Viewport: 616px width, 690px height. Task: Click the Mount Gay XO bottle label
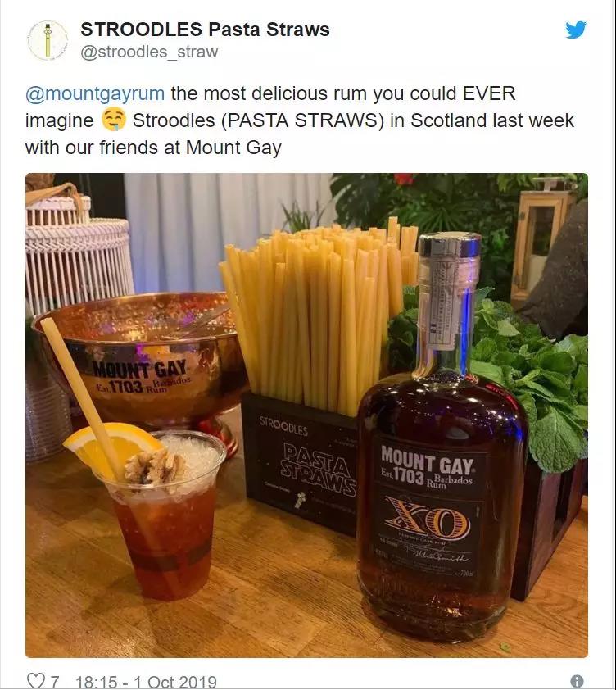tap(430, 505)
